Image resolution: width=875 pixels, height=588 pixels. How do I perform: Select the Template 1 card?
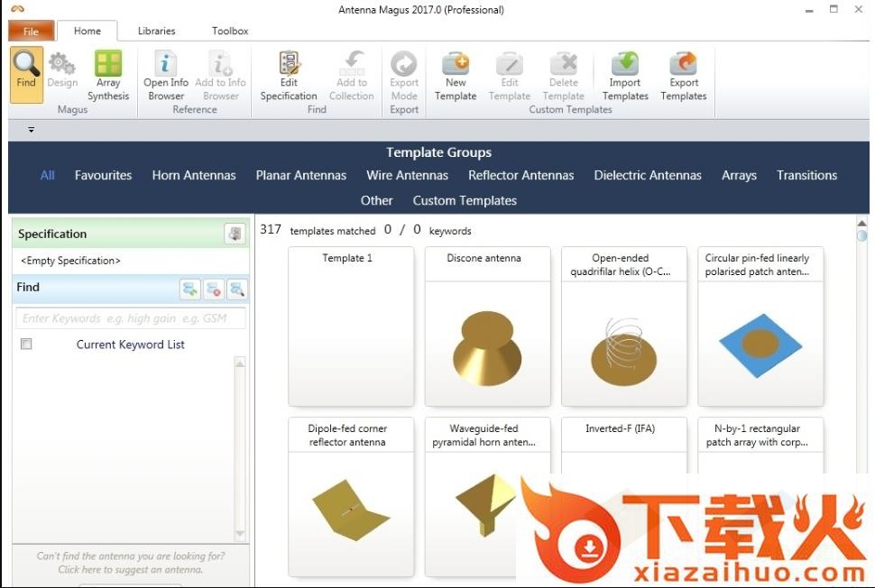[x=351, y=326]
